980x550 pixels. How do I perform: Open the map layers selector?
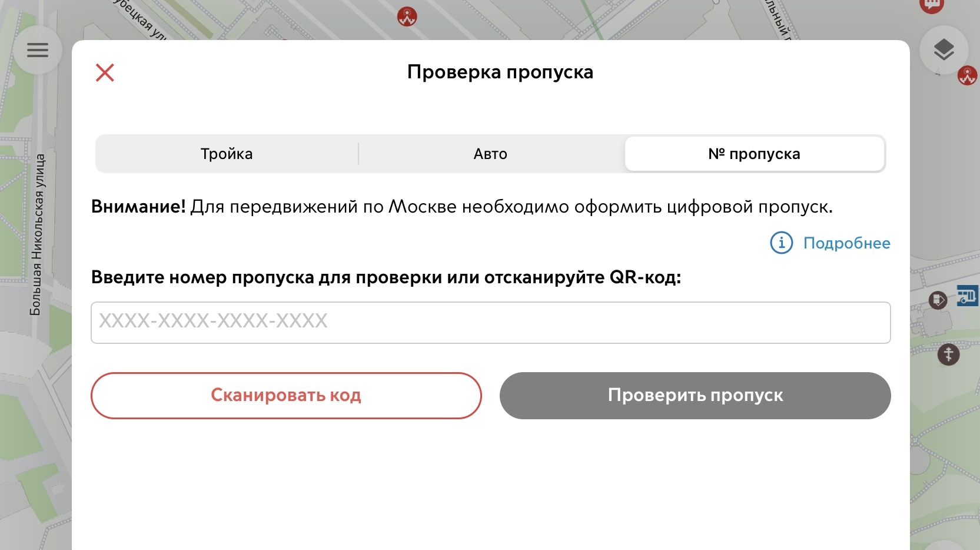click(x=944, y=51)
